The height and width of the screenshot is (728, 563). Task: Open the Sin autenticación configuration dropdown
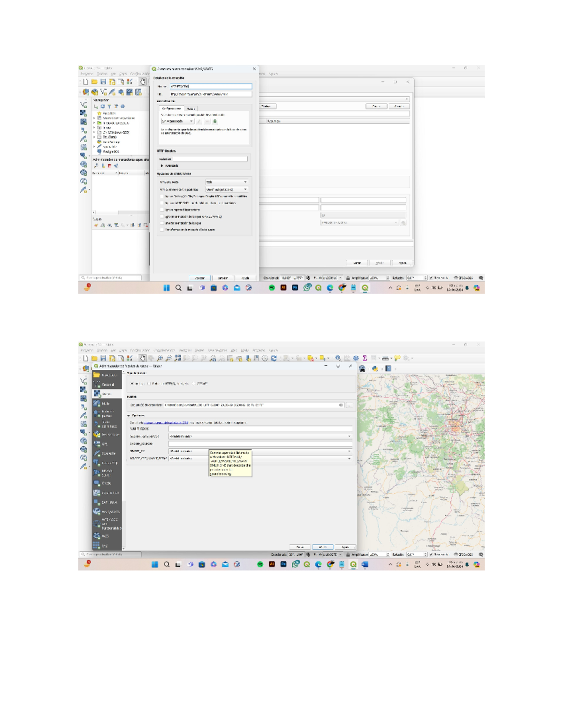click(x=177, y=121)
